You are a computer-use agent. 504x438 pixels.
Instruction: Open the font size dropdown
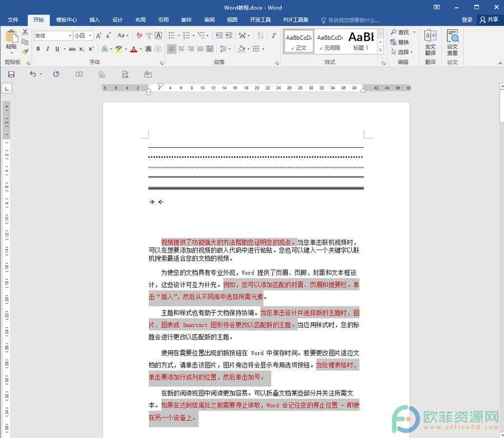(x=90, y=36)
